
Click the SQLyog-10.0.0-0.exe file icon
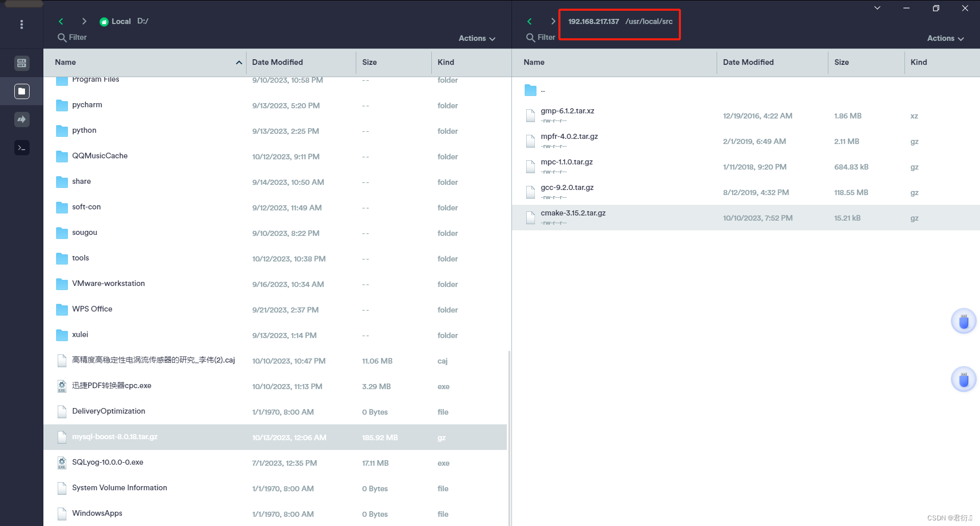[x=62, y=463]
